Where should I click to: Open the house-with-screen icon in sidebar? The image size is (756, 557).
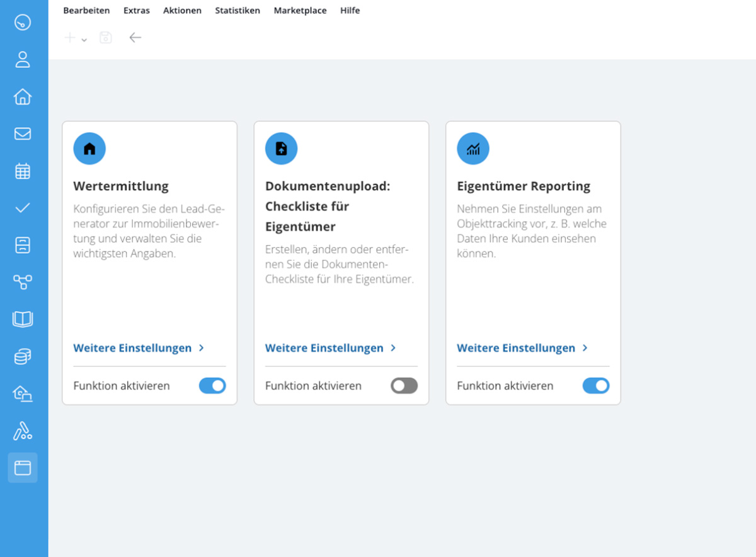click(x=23, y=394)
